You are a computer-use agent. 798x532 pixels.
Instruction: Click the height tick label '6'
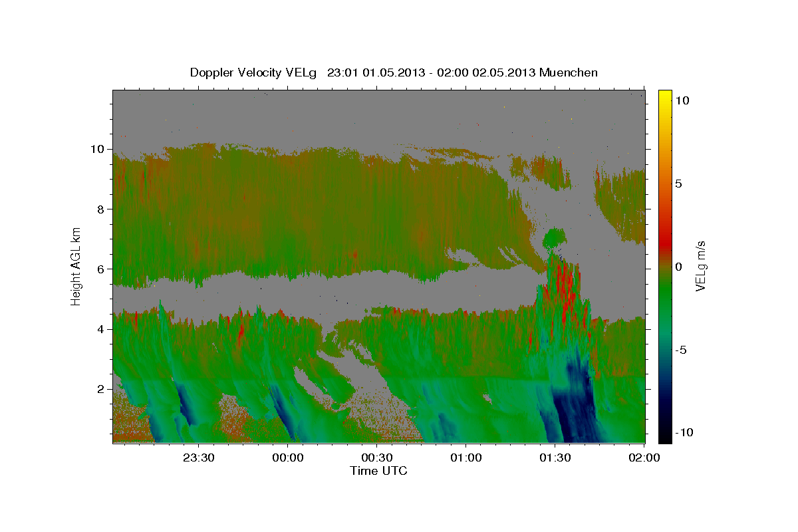102,269
